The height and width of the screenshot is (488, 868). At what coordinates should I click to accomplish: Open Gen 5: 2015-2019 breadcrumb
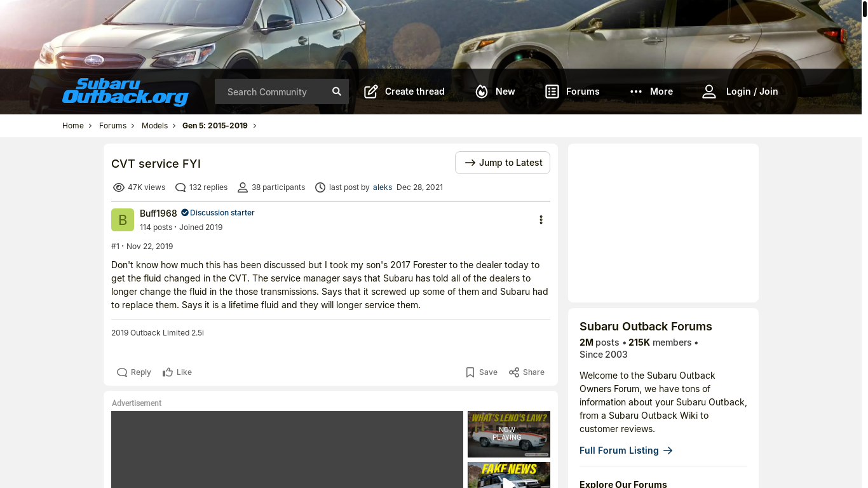tap(215, 126)
